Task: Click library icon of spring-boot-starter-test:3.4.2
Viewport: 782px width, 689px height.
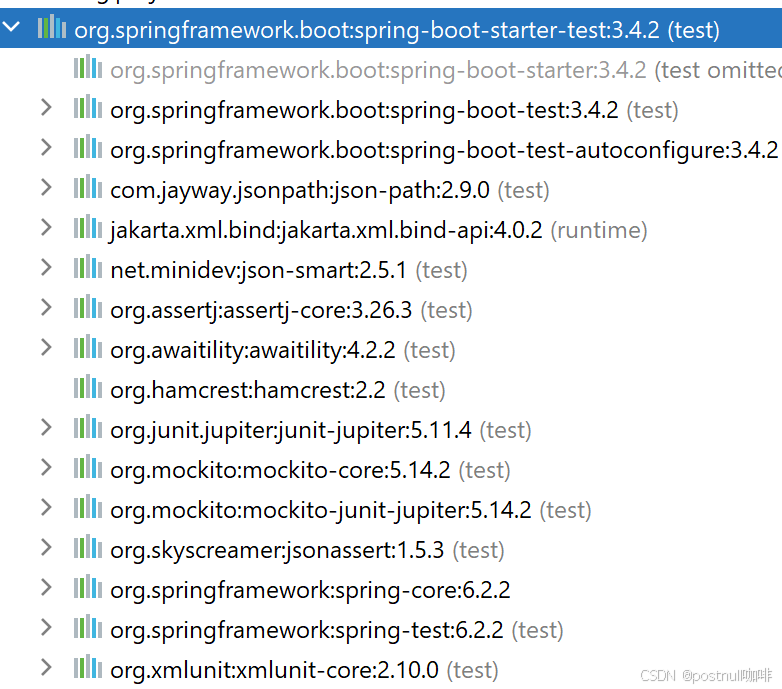Action: [x=52, y=27]
